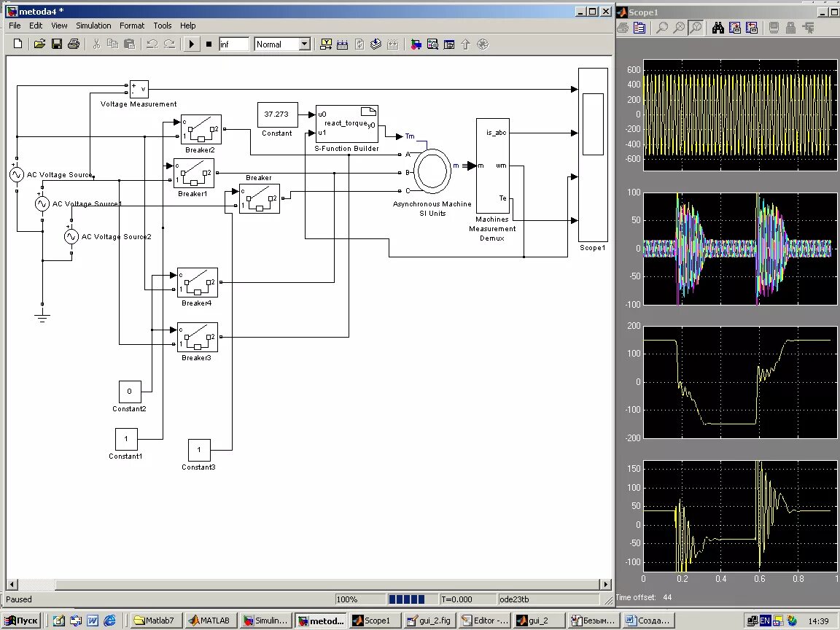Click the lock axes selection padlock icon

tap(790, 28)
